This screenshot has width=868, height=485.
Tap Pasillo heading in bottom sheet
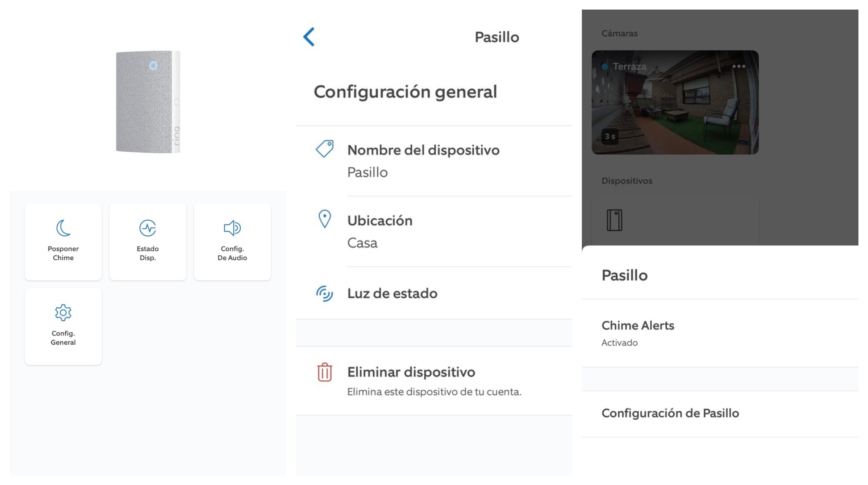[x=624, y=275]
